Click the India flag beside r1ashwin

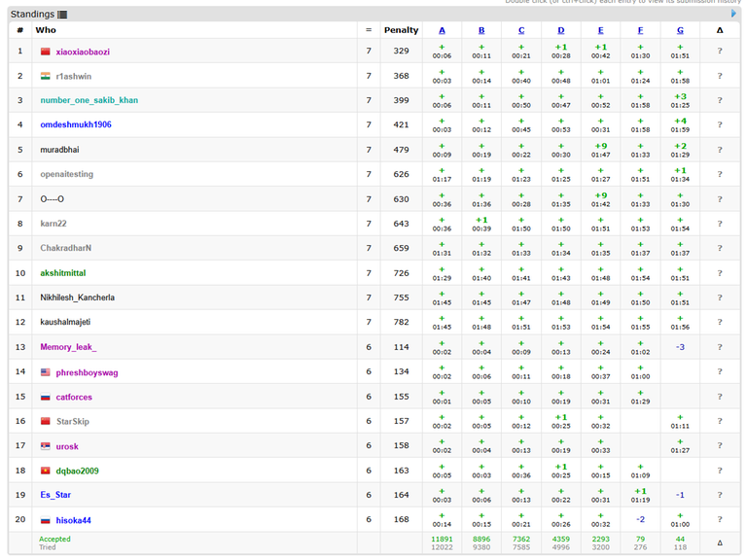[45, 76]
